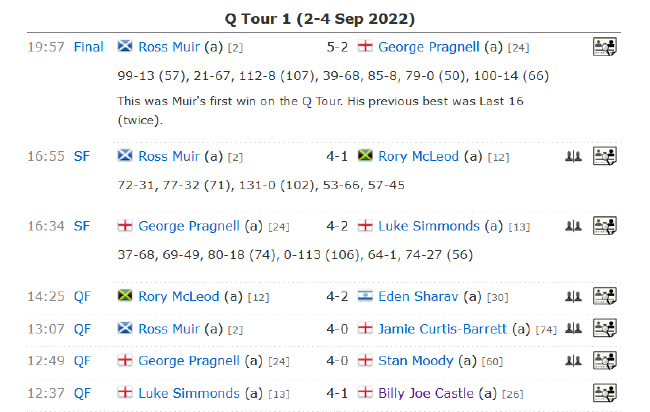650x412 pixels.
Task: Open Luke Simmonds' profile in the 16:34 semifinal
Action: coord(429,226)
